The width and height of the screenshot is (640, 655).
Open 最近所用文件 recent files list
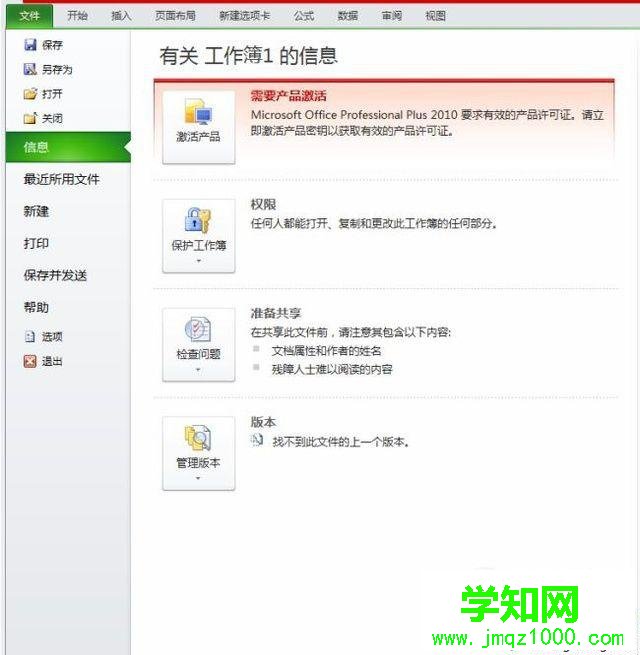pyautogui.click(x=62, y=179)
